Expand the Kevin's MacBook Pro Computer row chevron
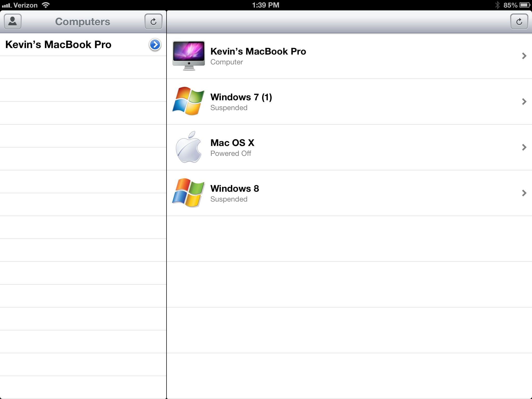The width and height of the screenshot is (532, 399). pyautogui.click(x=524, y=56)
